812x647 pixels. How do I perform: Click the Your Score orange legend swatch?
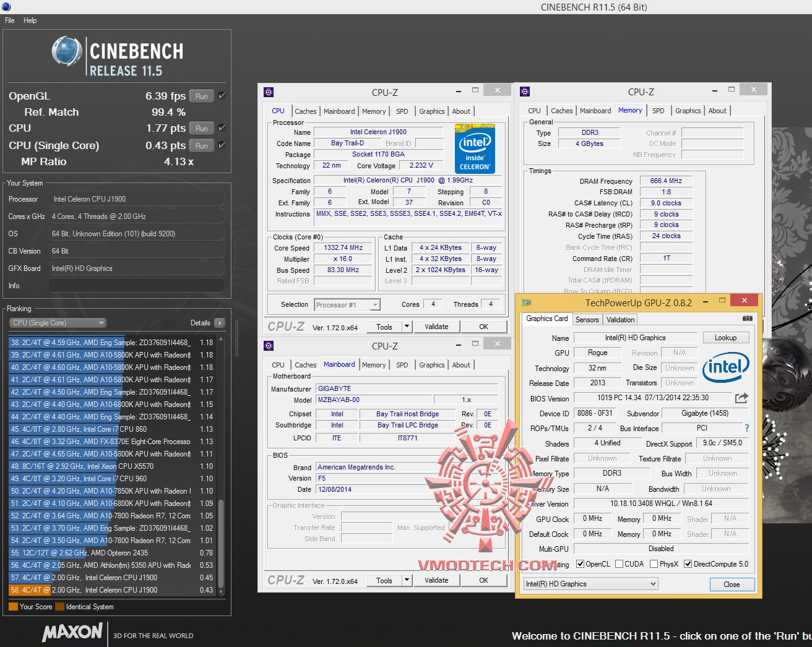click(x=13, y=607)
